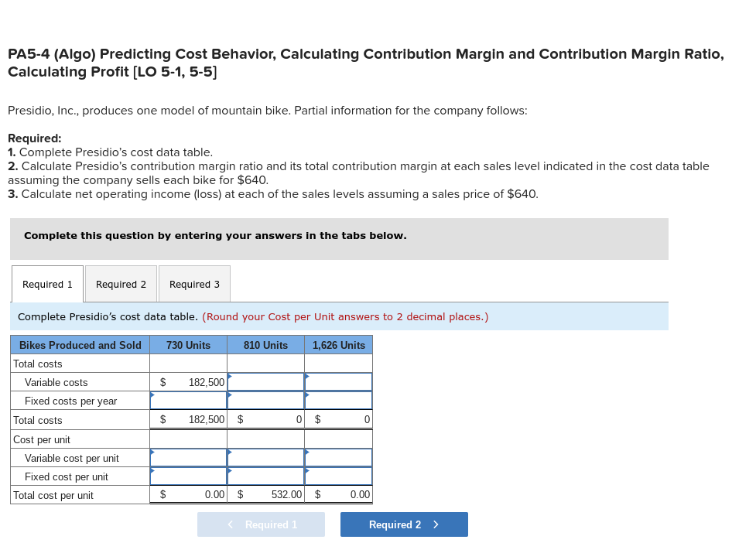Screen dimensions: 756x543
Task: Click the Variable cost per unit field for 1,626 Units
Action: click(338, 457)
